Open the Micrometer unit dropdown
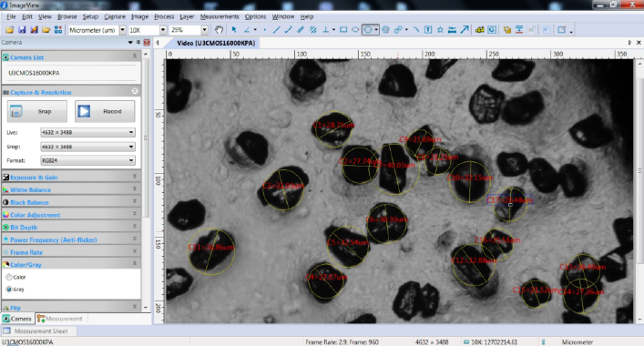This screenshot has width=644, height=346. click(122, 30)
